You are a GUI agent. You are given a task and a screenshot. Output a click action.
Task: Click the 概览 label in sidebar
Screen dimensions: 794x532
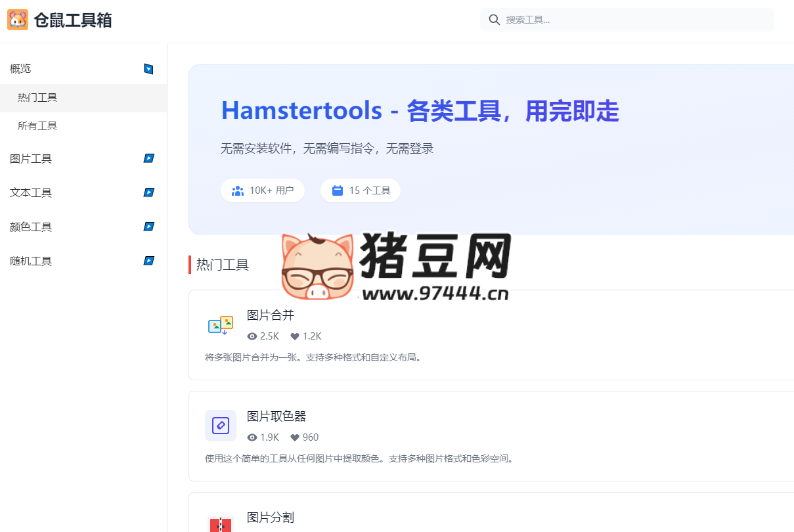click(20, 68)
